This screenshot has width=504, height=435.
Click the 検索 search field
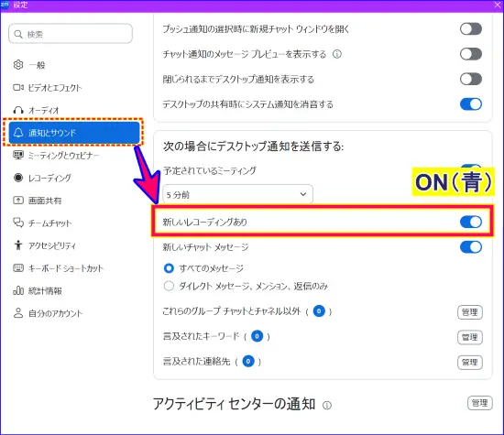[71, 33]
